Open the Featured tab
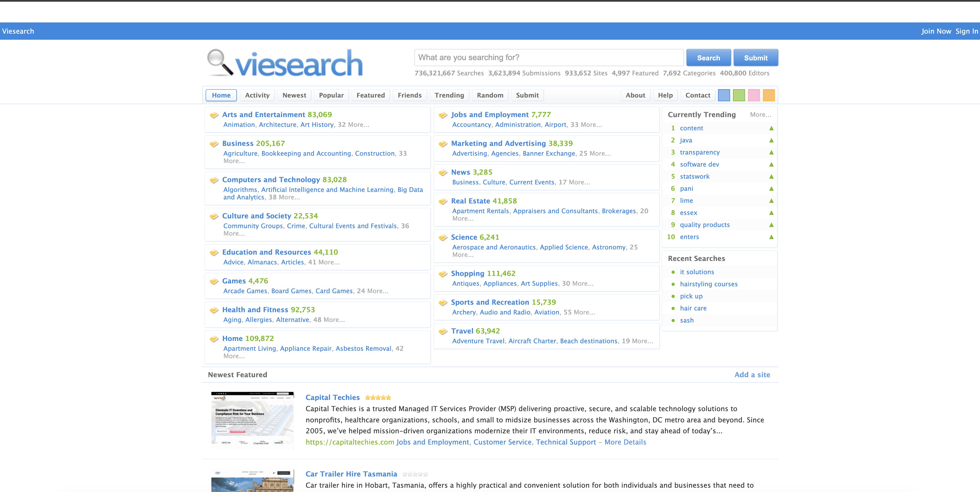This screenshot has height=492, width=980. 371,95
